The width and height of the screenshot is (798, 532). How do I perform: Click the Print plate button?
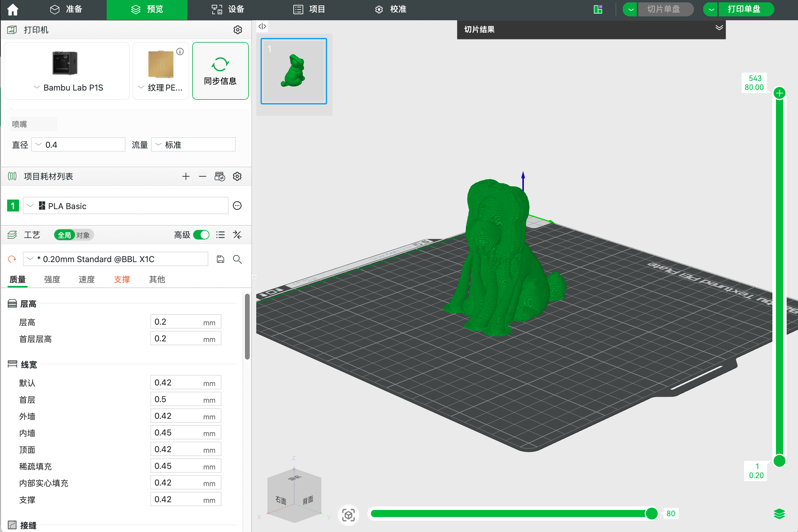click(x=746, y=10)
